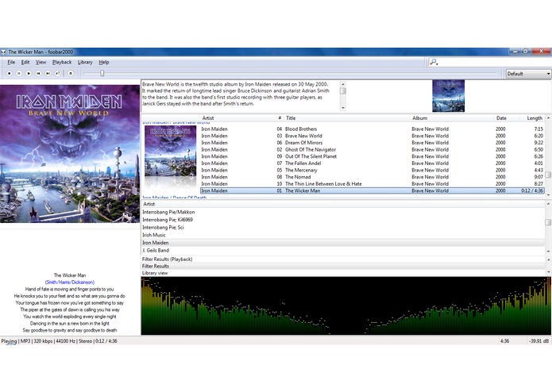Click the seekbar slider thumb
Image resolution: width=552 pixels, height=392 pixels.
pyautogui.click(x=102, y=73)
